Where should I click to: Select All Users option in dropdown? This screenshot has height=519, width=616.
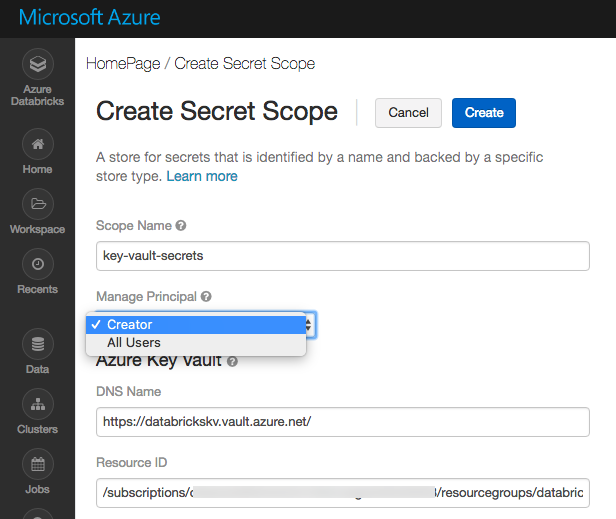pyautogui.click(x=196, y=343)
